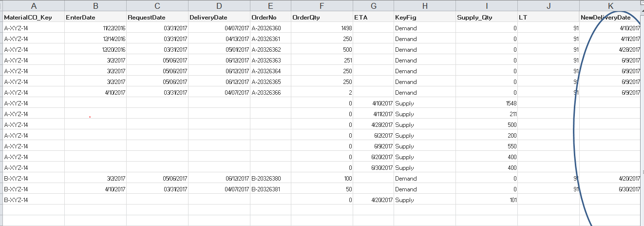Select order number A-20326360 cell
644x226 pixels.
point(269,28)
